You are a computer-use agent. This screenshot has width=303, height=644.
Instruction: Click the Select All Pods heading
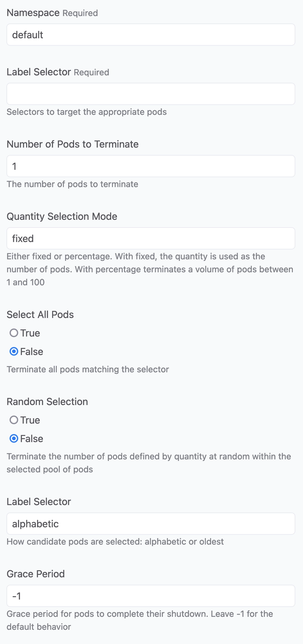click(x=40, y=315)
